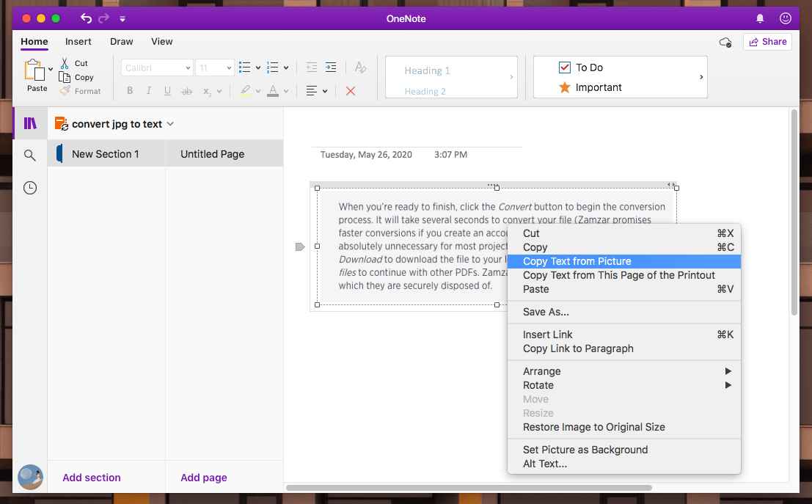This screenshot has height=504, width=812.
Task: Expand the bullet style dropdown arrow
Action: pos(258,67)
